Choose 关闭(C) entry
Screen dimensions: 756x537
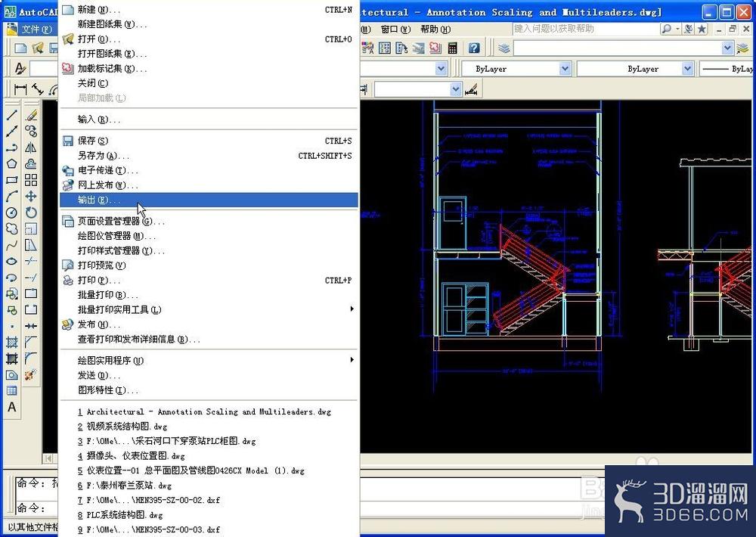tap(209, 83)
